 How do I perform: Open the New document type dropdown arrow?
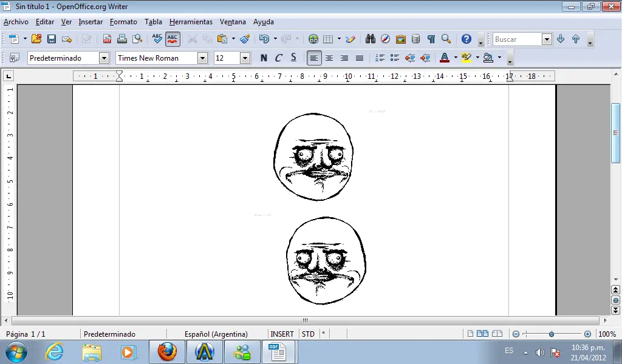[x=24, y=39]
